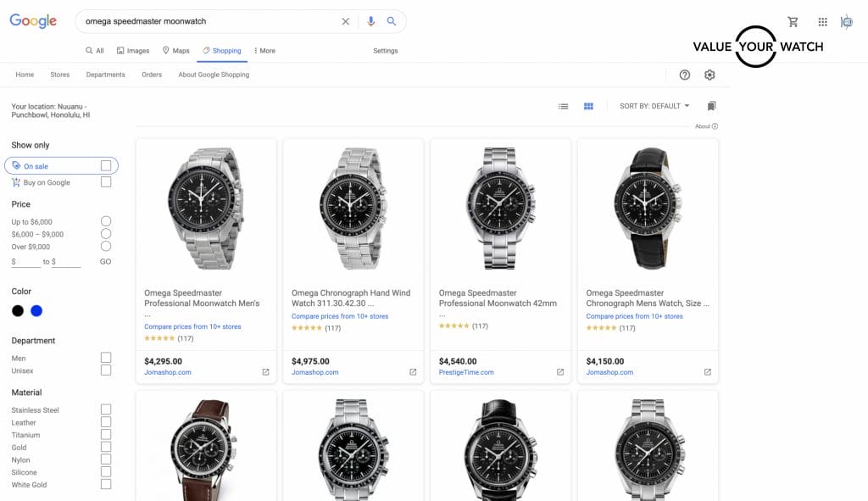Switch to list view layout
The height and width of the screenshot is (501, 868).
(563, 106)
